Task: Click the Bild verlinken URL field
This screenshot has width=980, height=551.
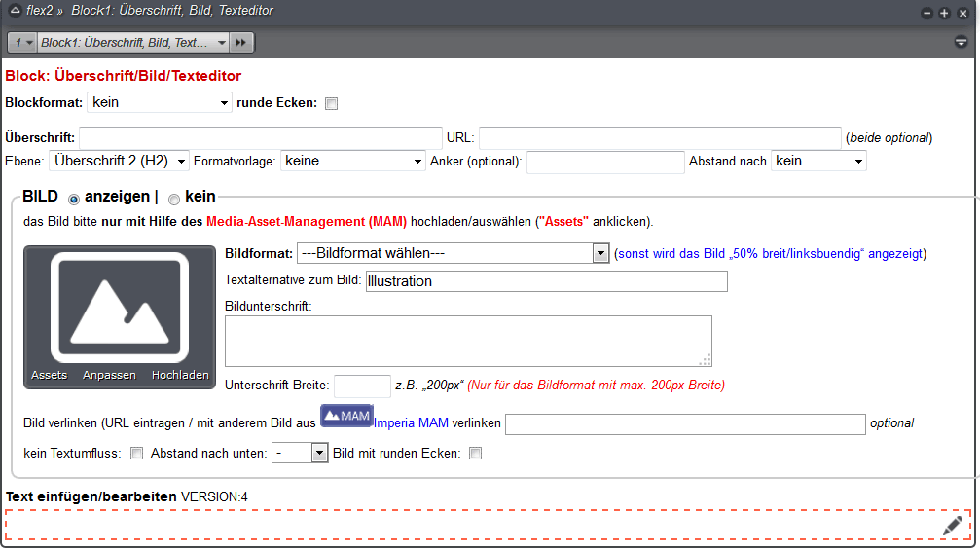Action: pos(686,424)
